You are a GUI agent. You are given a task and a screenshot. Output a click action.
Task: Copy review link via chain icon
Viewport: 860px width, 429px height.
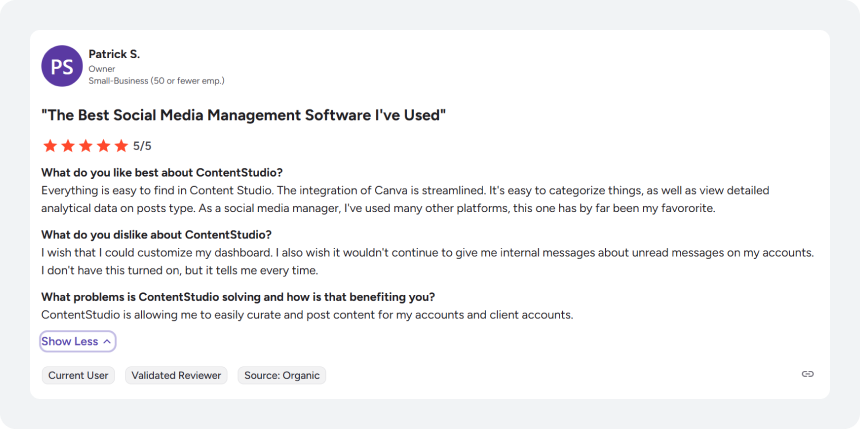coord(807,374)
